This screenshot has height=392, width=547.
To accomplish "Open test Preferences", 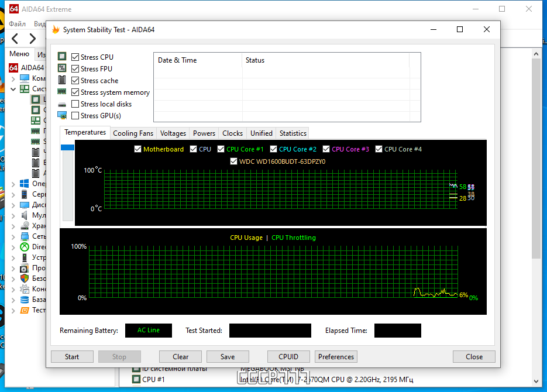I will click(336, 357).
